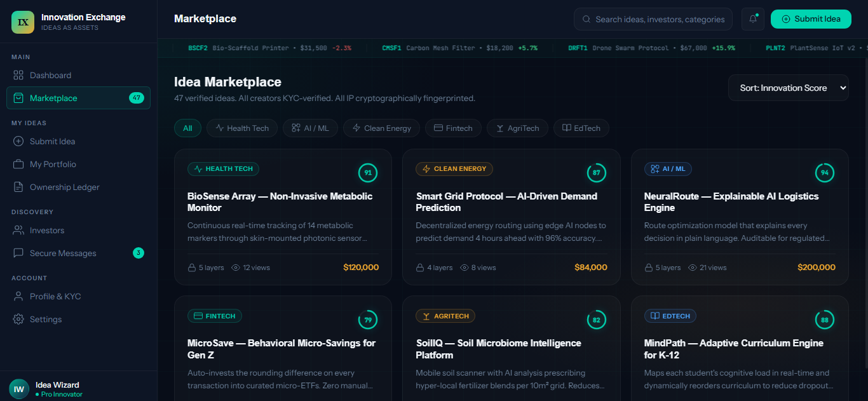Click the innovation score ring 87
Screen dimensions: 868x401
pyautogui.click(x=596, y=172)
